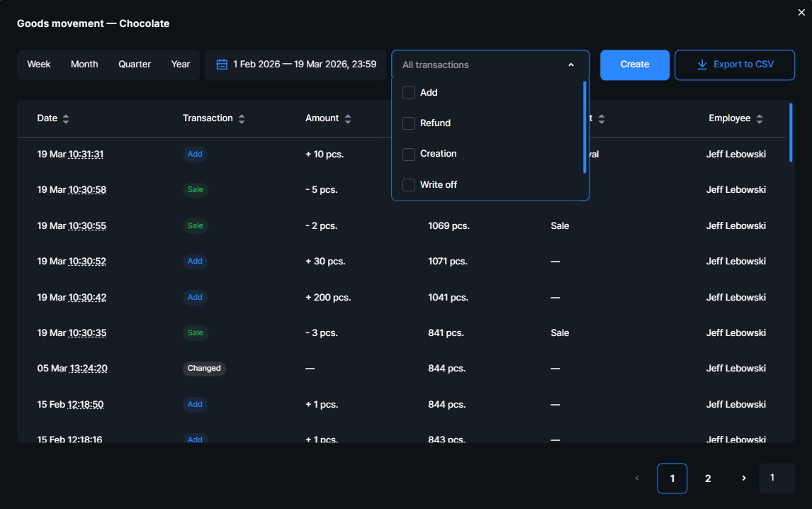Collapse the All transactions dropdown
The height and width of the screenshot is (509, 812).
tap(490, 65)
